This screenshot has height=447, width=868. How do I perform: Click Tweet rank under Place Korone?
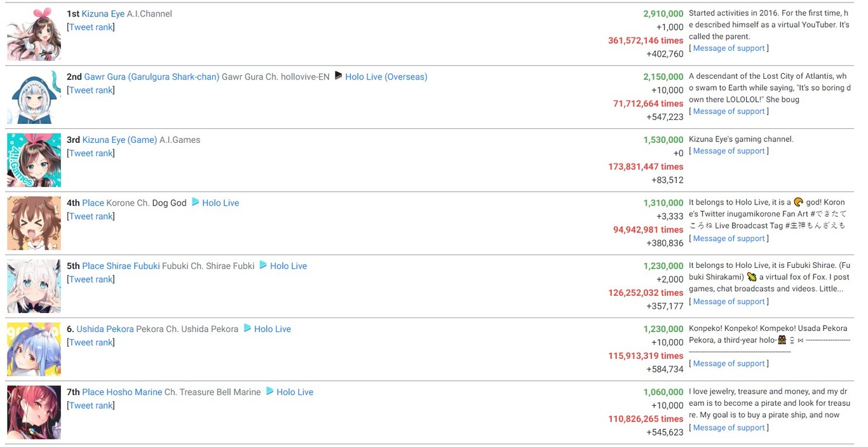pyautogui.click(x=91, y=216)
